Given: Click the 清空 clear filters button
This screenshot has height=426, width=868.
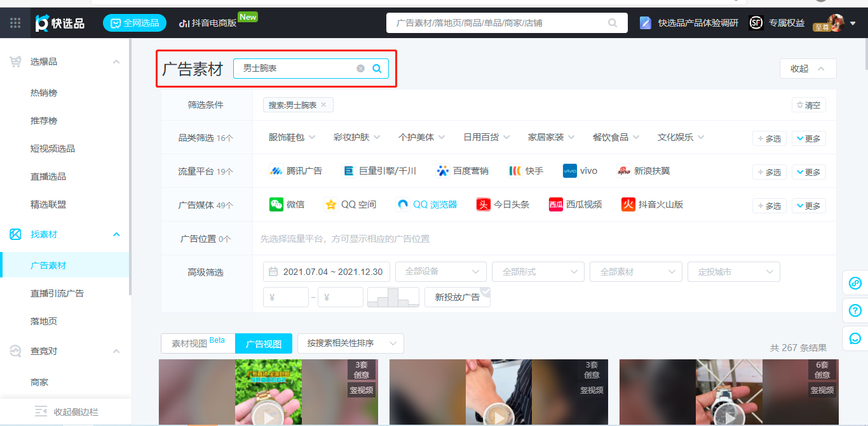Looking at the screenshot, I should (x=809, y=105).
